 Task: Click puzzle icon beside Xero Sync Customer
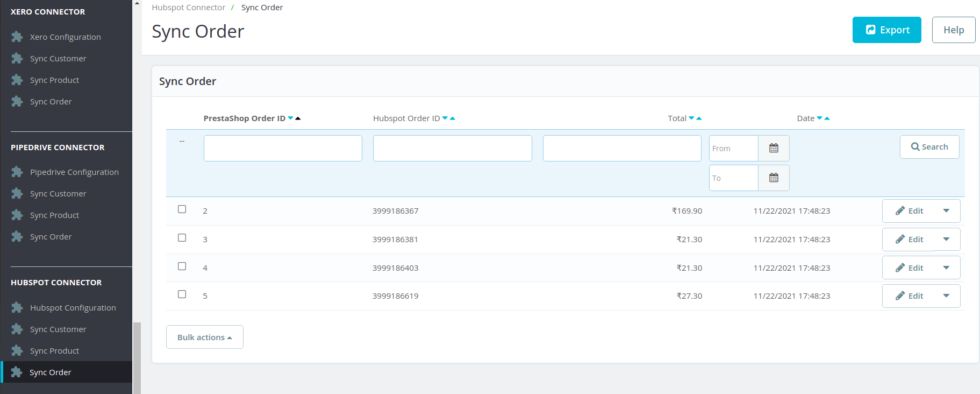[17, 58]
